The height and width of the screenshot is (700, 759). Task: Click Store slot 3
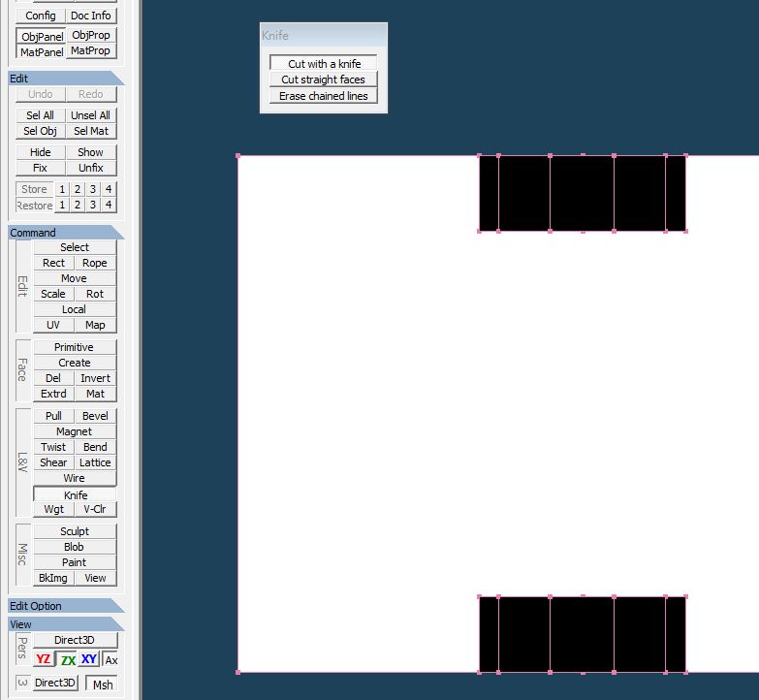pyautogui.click(x=93, y=189)
